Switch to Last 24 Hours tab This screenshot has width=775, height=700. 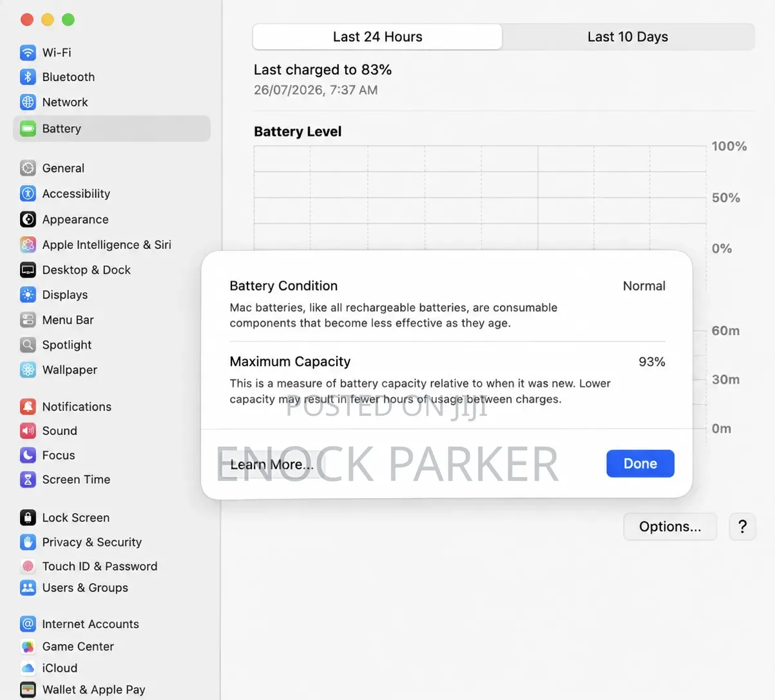click(378, 37)
